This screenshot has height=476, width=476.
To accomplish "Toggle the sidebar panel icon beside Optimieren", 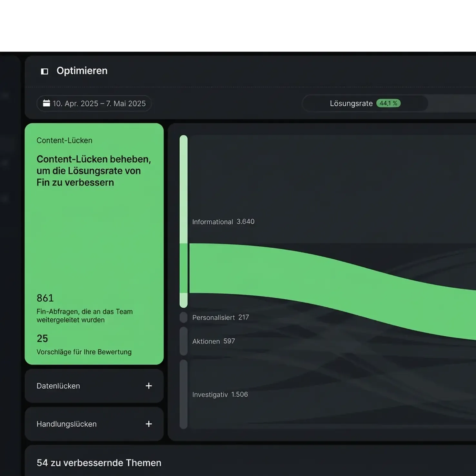I will coord(45,71).
